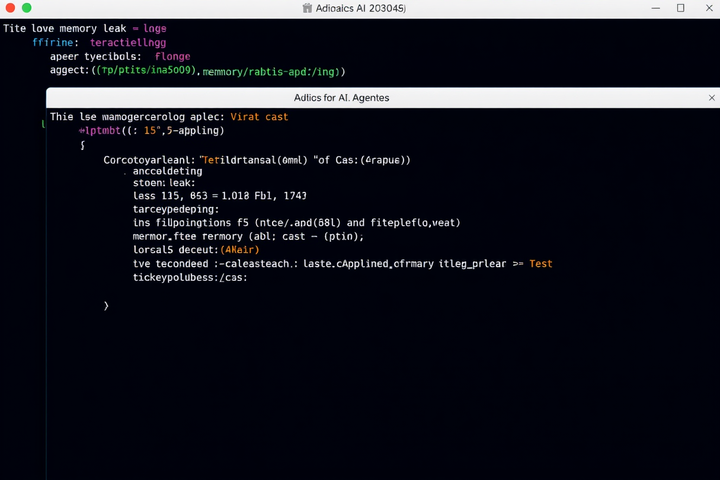Click the 'Adlics for AI. Agentes' panel title

click(341, 98)
